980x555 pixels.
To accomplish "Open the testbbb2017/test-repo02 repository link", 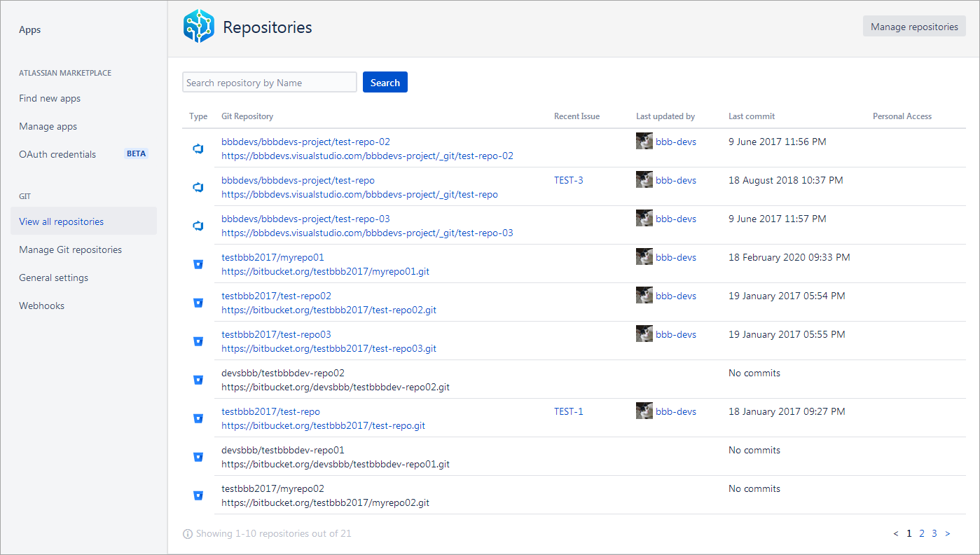I will pyautogui.click(x=276, y=296).
